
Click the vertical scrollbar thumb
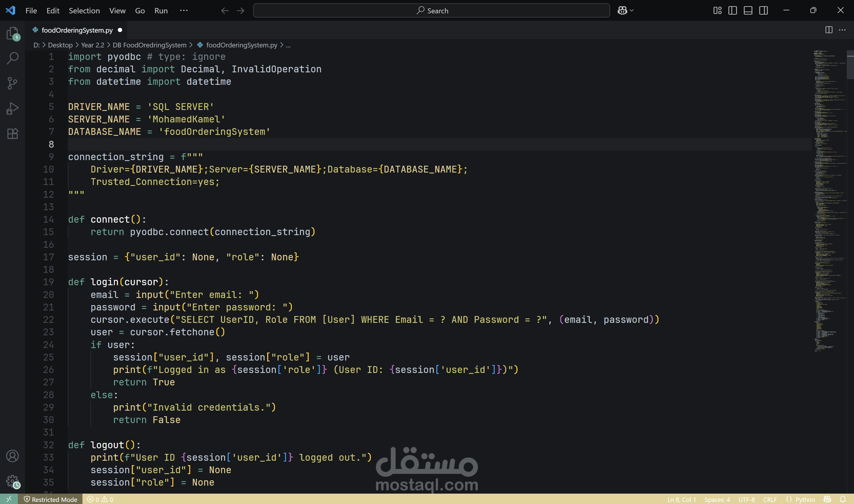[x=850, y=65]
